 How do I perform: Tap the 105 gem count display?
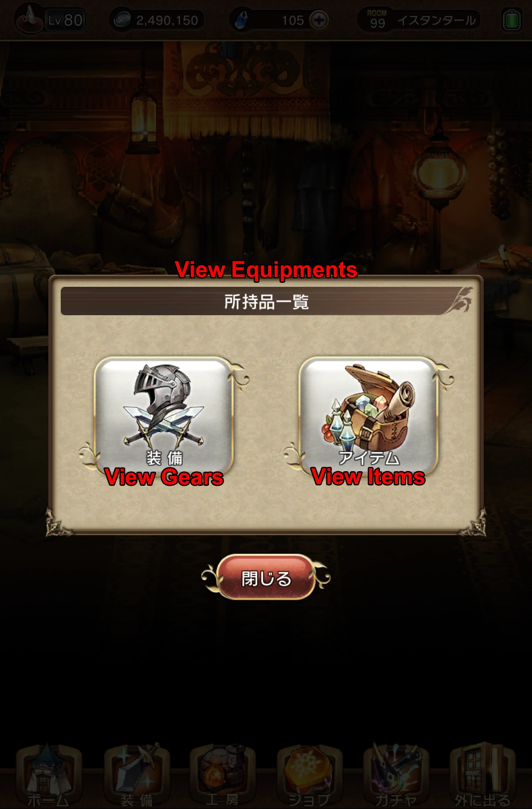[293, 20]
